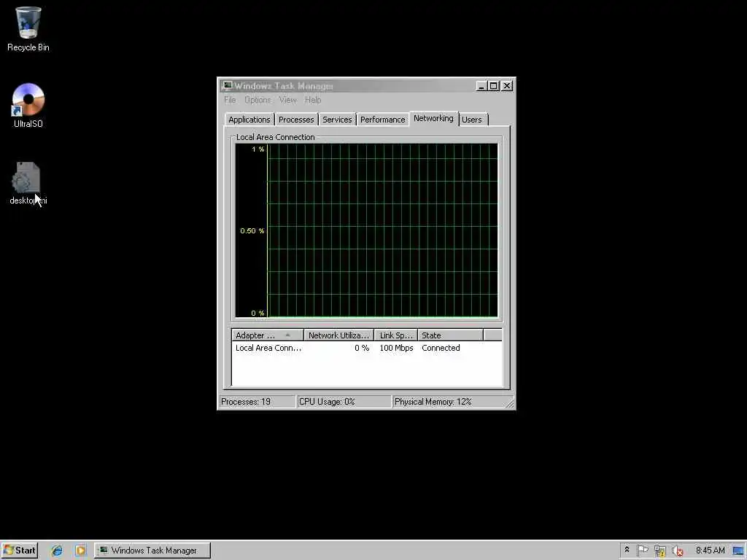
Task: Open the File menu
Action: [x=230, y=100]
